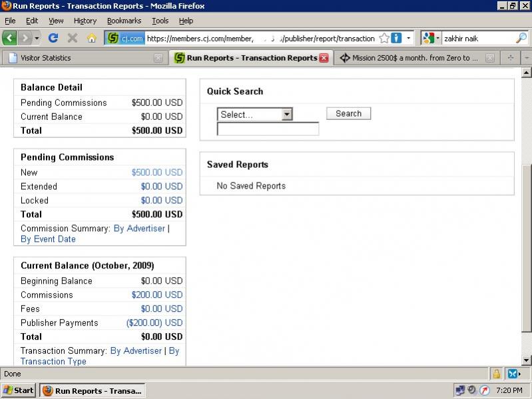Open the Locked $0.00 USD link
The height and width of the screenshot is (399, 532).
(x=162, y=200)
